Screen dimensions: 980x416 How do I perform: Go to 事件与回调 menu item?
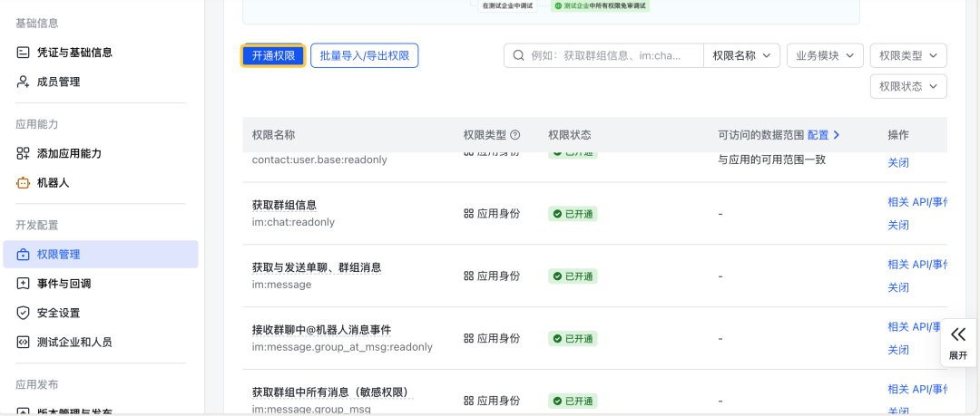[x=64, y=284]
